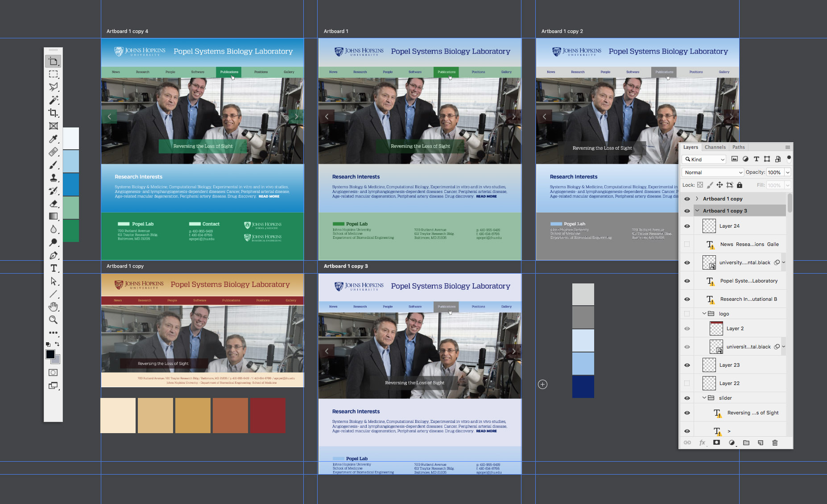The image size is (827, 504).
Task: Expand the Artboard 1 copy group
Action: 696,199
